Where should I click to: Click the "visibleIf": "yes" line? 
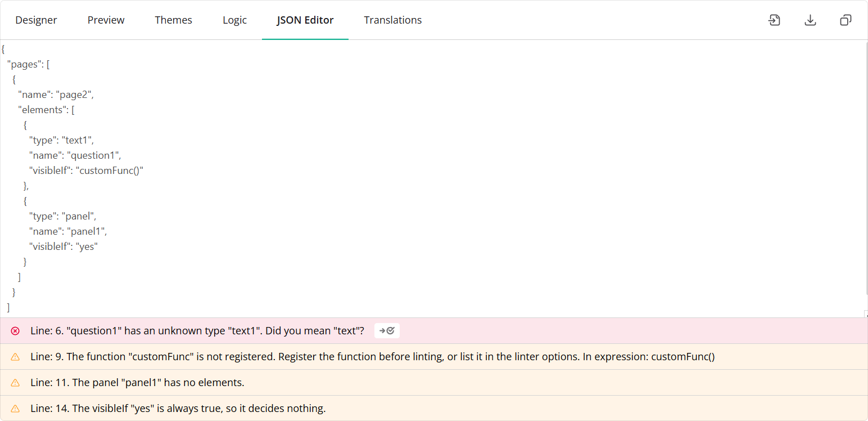click(x=64, y=247)
